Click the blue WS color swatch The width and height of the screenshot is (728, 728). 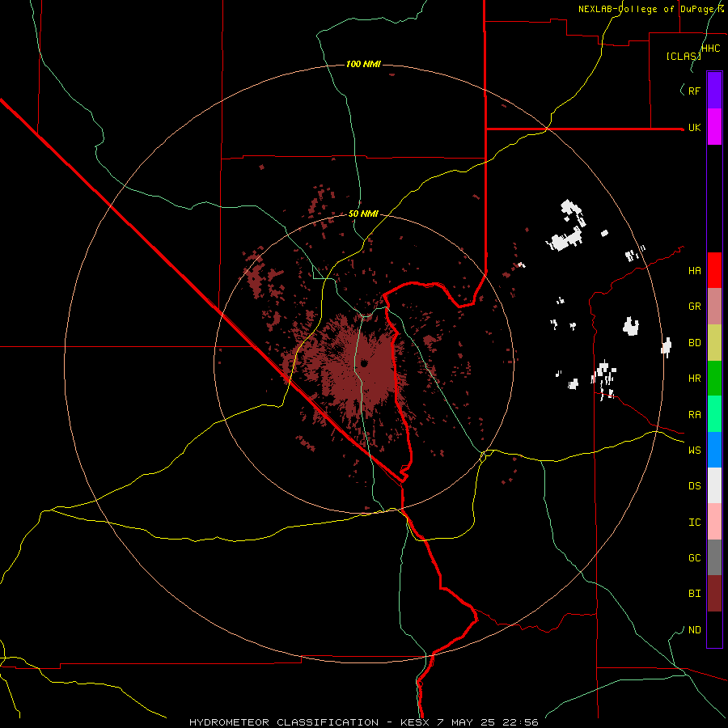pos(714,450)
